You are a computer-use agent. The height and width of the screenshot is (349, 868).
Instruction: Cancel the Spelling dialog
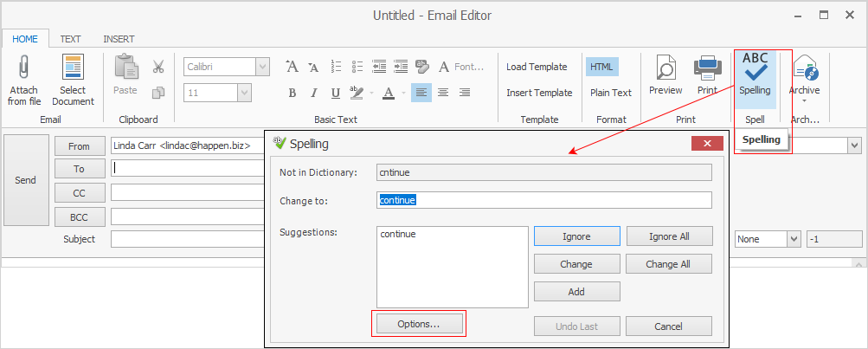pyautogui.click(x=669, y=326)
